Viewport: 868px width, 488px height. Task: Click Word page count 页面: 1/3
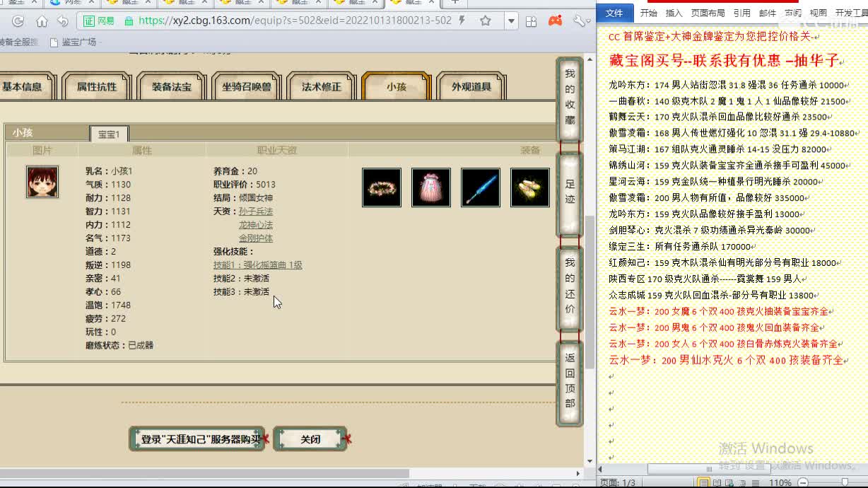click(618, 482)
